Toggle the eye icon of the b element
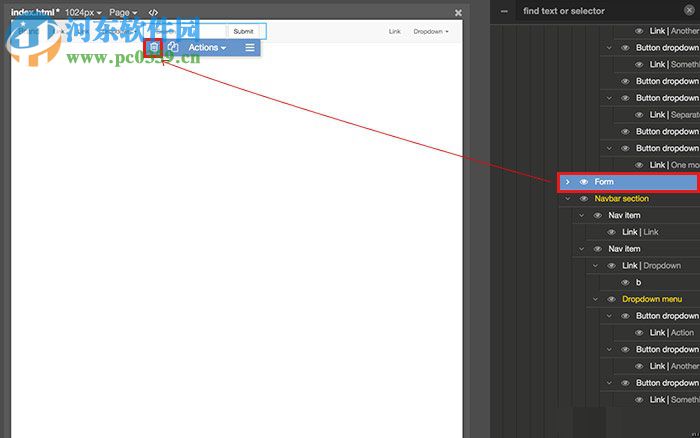Screen dimensions: 700x438 pos(625,282)
